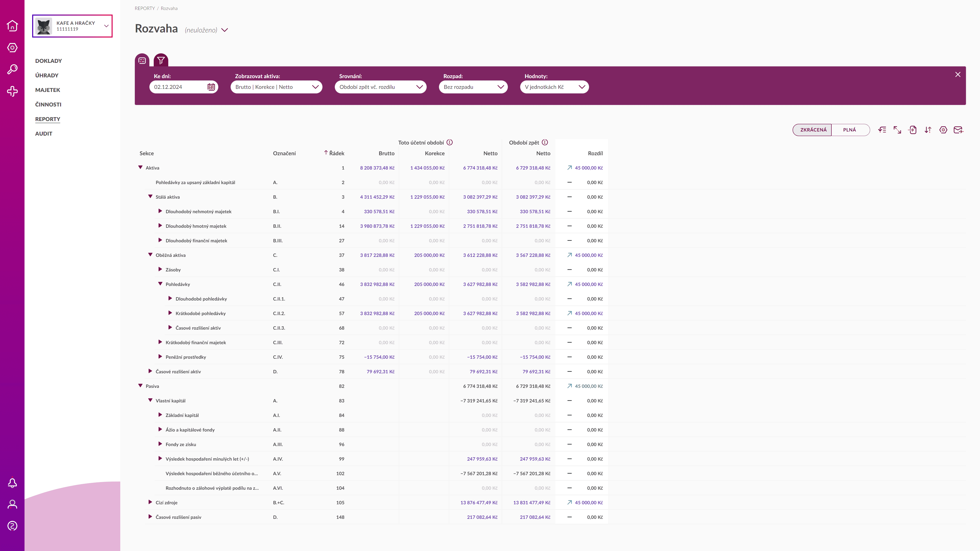Collapse the Pohledávky section
The width and height of the screenshot is (980, 551).
click(160, 284)
